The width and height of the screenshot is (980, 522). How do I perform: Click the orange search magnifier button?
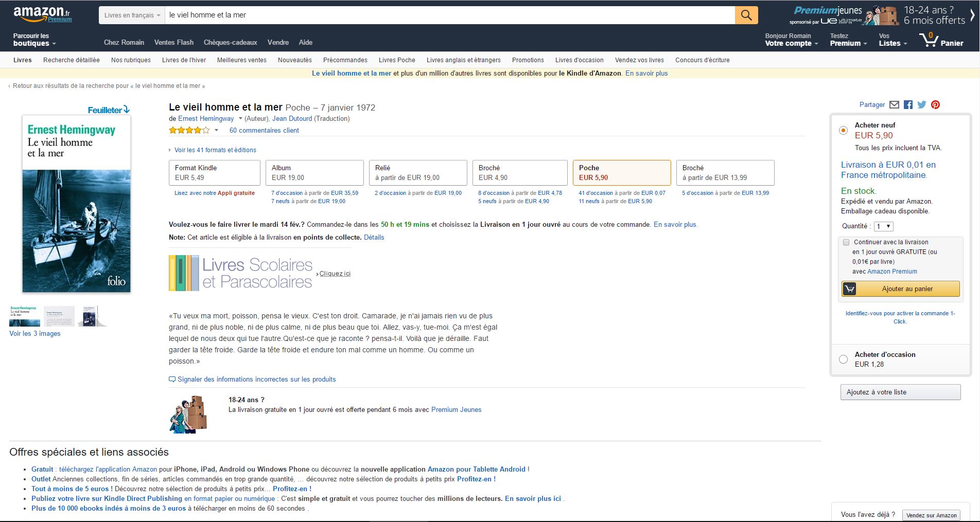(746, 15)
